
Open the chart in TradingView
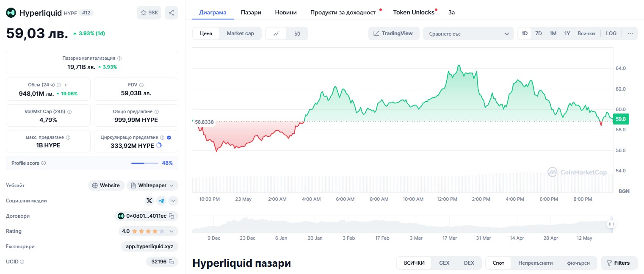[x=393, y=33]
